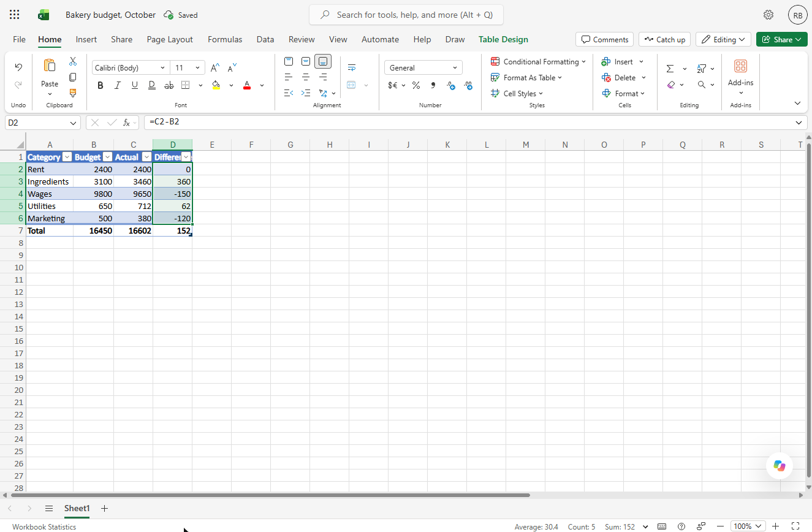The width and height of the screenshot is (812, 532).
Task: Open the Table Design tab
Action: [x=503, y=39]
